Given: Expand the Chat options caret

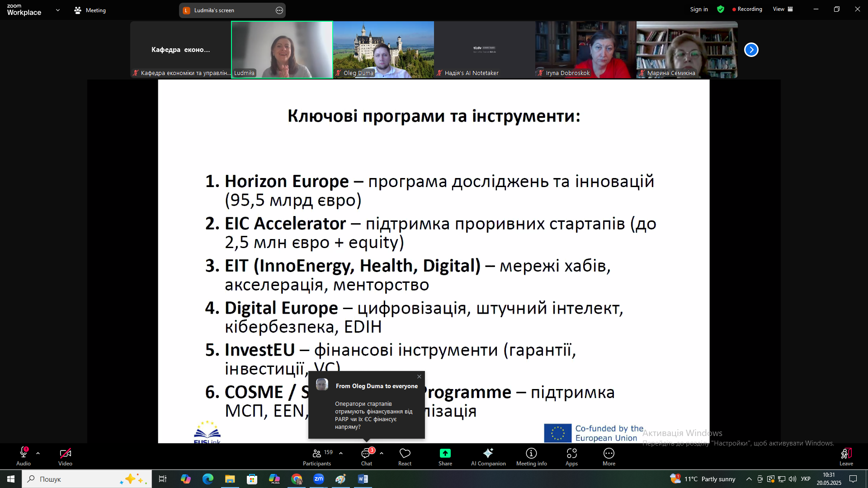Looking at the screenshot, I should pyautogui.click(x=382, y=453).
